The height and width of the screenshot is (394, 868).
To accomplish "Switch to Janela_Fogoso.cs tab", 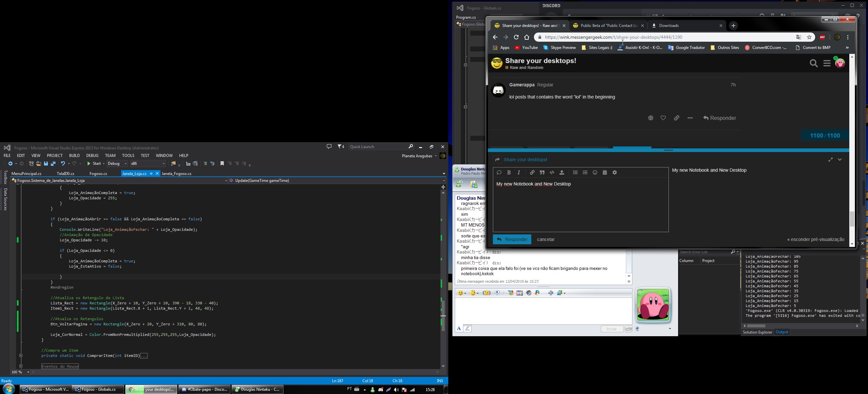I will 177,174.
